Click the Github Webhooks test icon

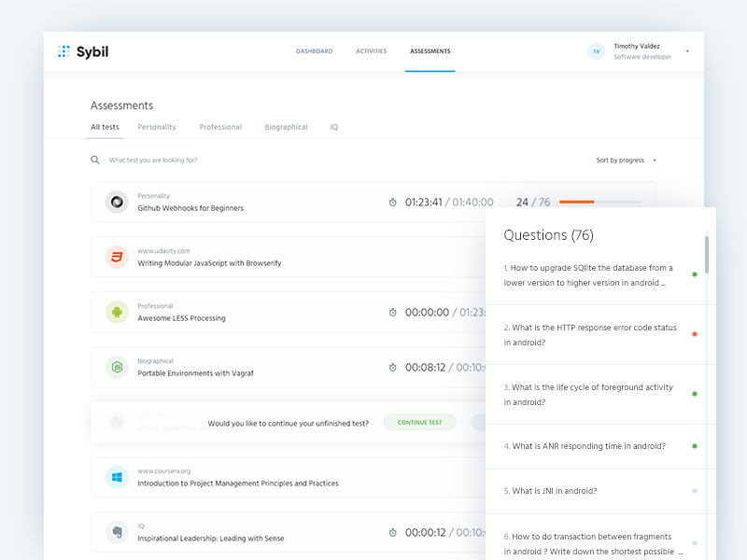point(117,202)
